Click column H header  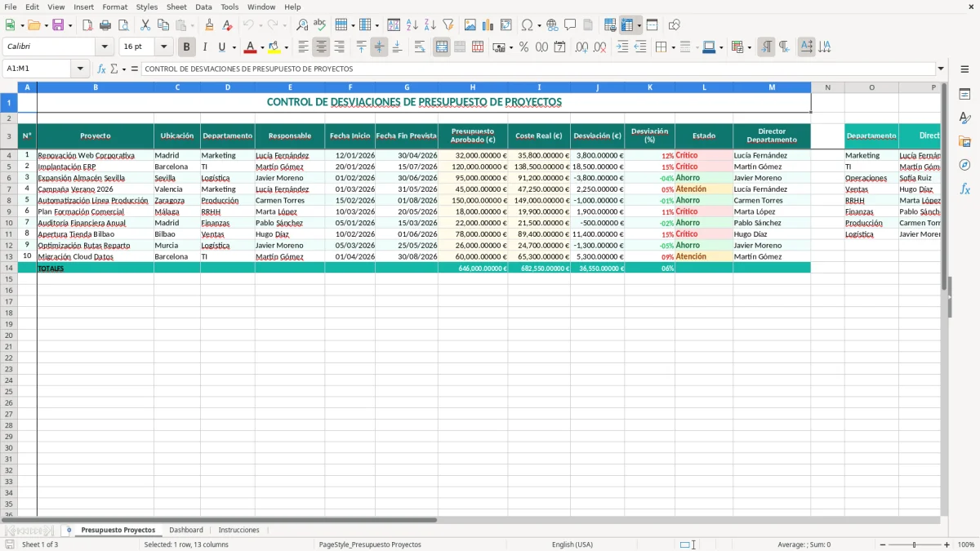click(472, 87)
